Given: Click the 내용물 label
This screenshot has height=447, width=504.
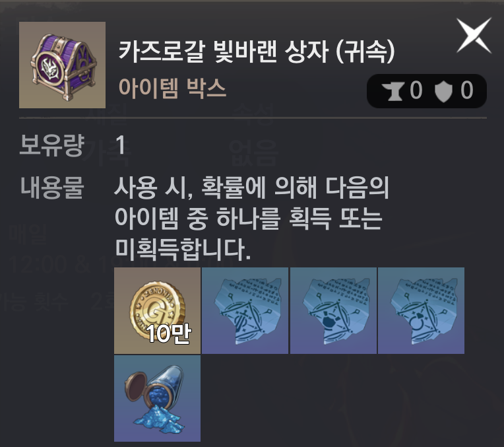Looking at the screenshot, I should (x=52, y=188).
